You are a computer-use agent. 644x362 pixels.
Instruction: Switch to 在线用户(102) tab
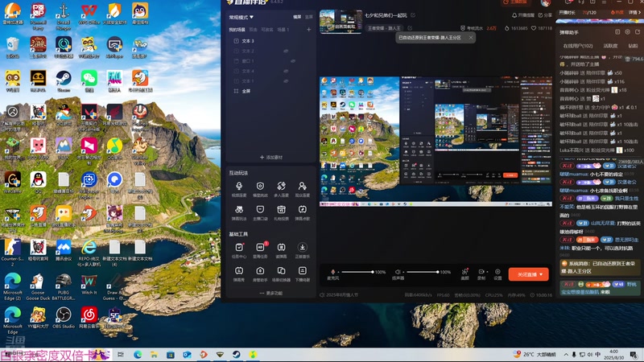click(x=578, y=46)
